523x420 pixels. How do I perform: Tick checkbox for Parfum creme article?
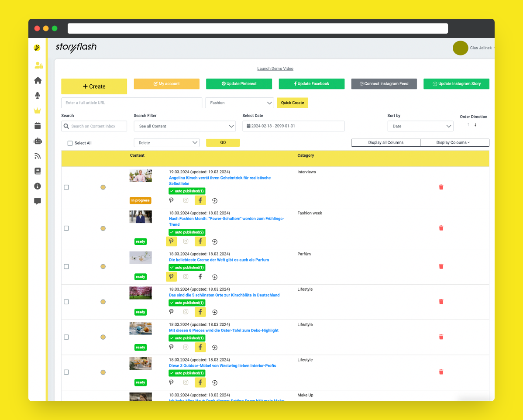click(x=66, y=267)
